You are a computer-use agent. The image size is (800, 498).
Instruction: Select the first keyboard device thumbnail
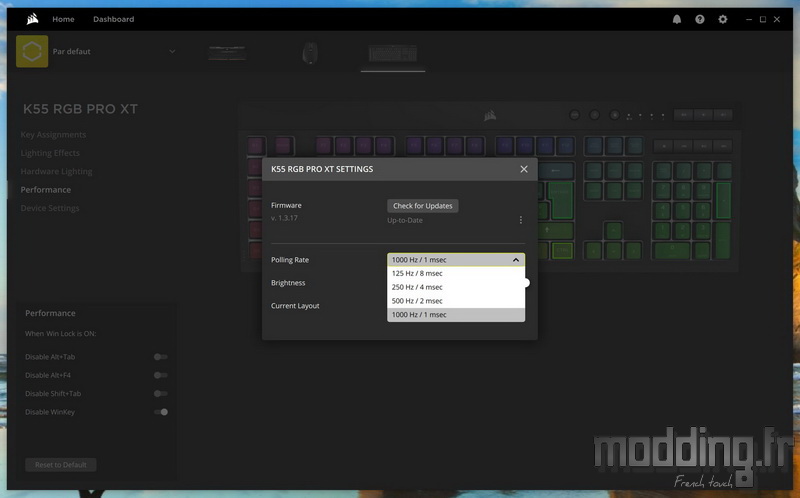227,53
